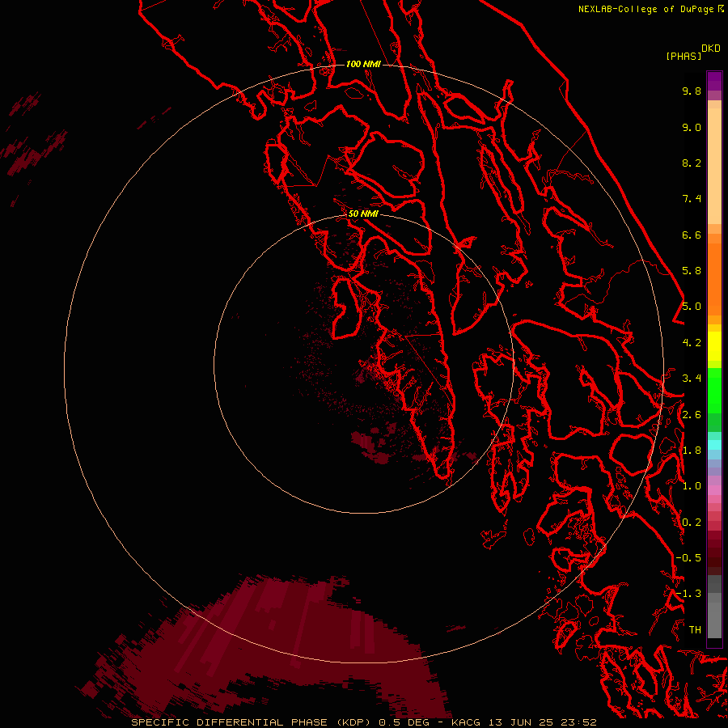Click the -0.5 value on the color scale

(x=688, y=558)
